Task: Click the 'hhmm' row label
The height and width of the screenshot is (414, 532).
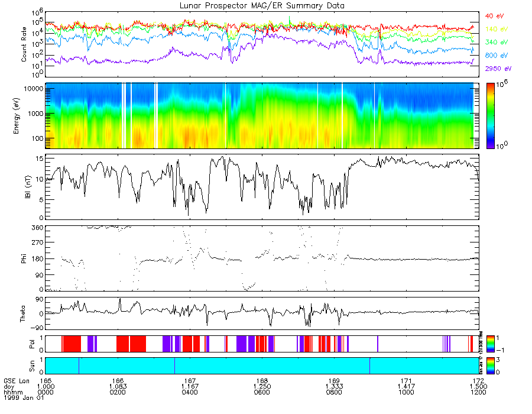Action: [13, 392]
